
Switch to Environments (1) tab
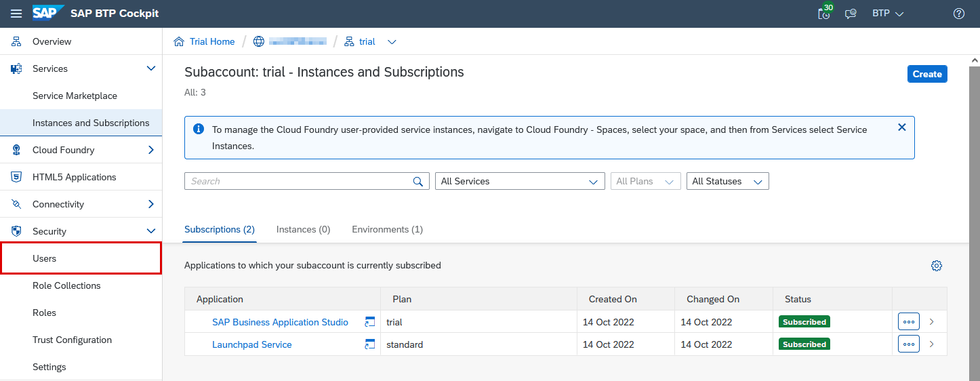(x=387, y=229)
